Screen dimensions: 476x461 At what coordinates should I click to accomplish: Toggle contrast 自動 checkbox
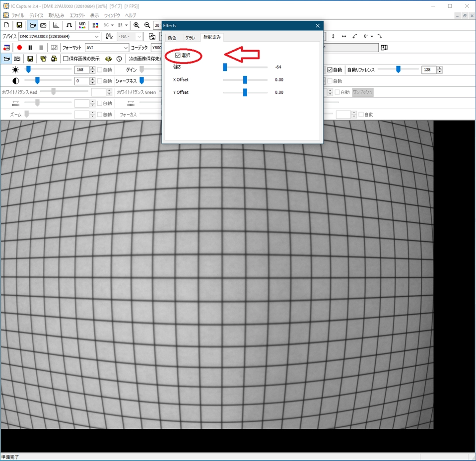click(100, 81)
